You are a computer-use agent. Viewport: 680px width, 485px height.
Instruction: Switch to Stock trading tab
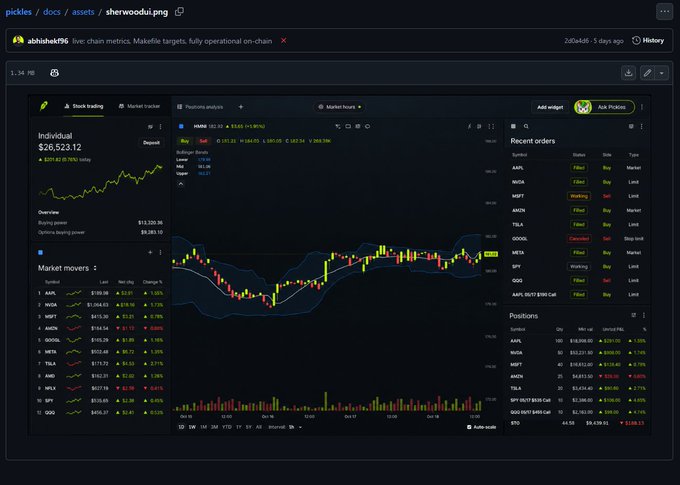tap(84, 106)
